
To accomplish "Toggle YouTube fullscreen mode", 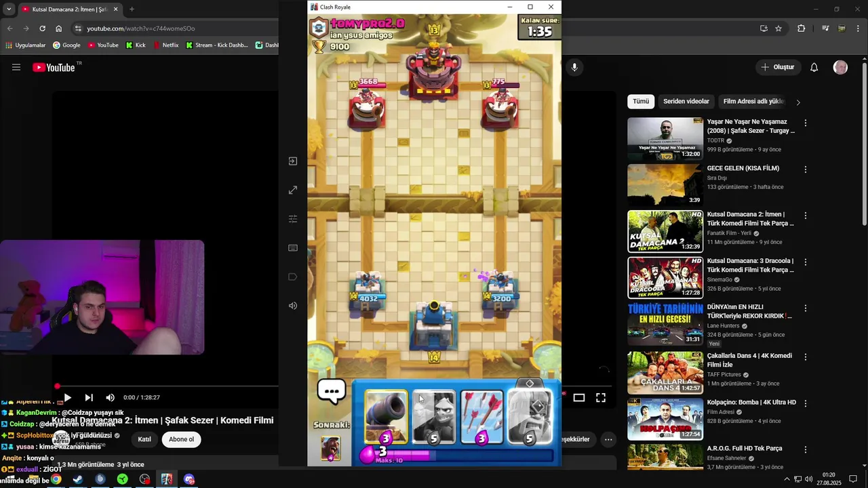I will [601, 398].
